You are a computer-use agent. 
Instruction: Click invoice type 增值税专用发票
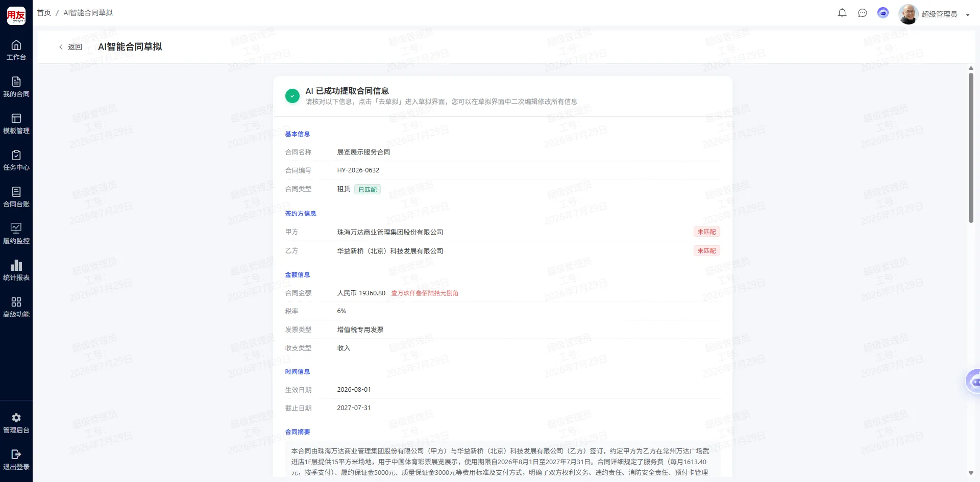pos(360,330)
